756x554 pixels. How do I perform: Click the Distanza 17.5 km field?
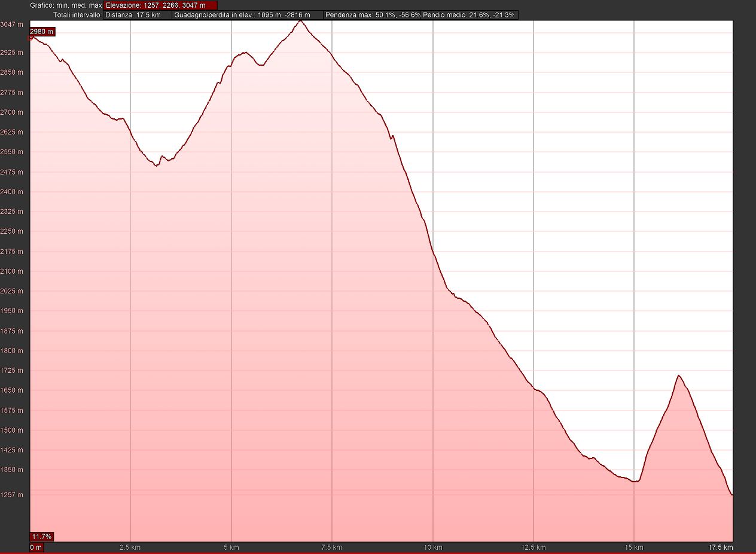click(x=137, y=15)
